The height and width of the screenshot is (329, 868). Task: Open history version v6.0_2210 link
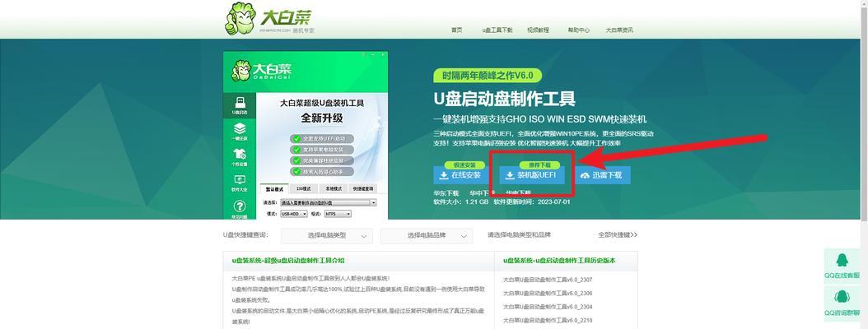pyautogui.click(x=548, y=321)
